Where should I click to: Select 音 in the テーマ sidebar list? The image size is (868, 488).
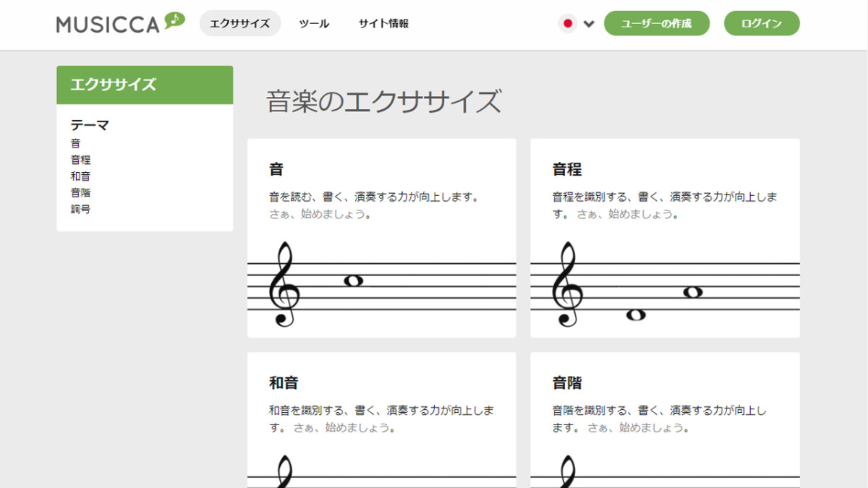tap(76, 143)
